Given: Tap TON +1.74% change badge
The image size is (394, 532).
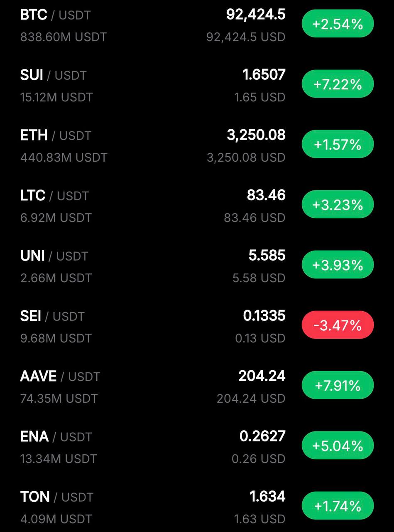Looking at the screenshot, I should point(338,506).
